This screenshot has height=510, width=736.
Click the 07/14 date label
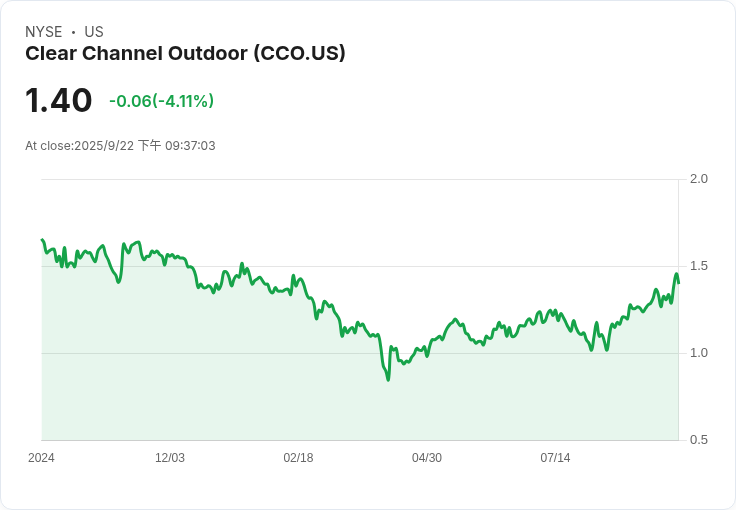tap(555, 458)
